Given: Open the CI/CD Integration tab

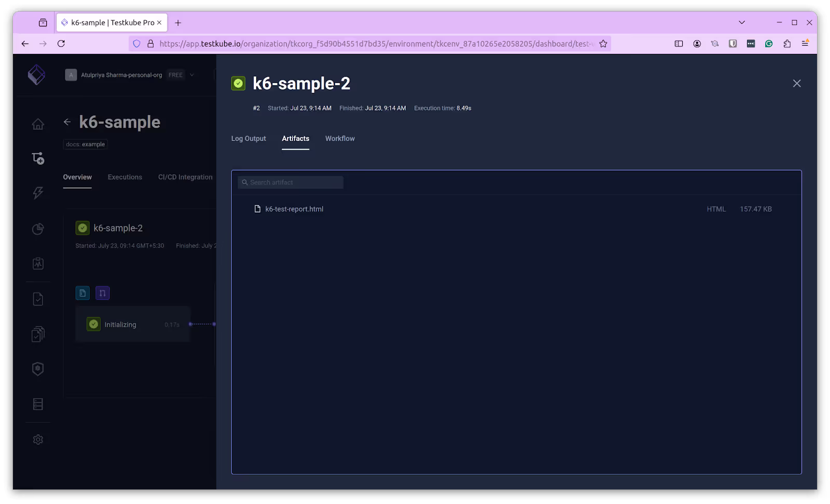Looking at the screenshot, I should 185,177.
